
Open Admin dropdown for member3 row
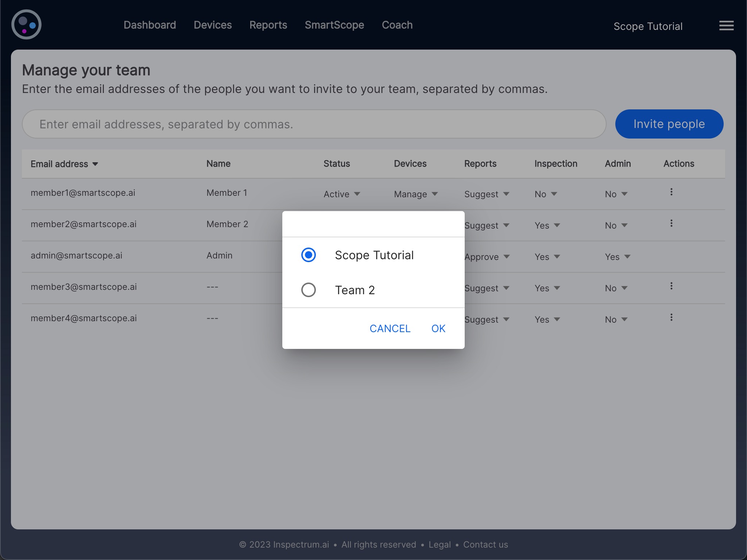coord(616,288)
